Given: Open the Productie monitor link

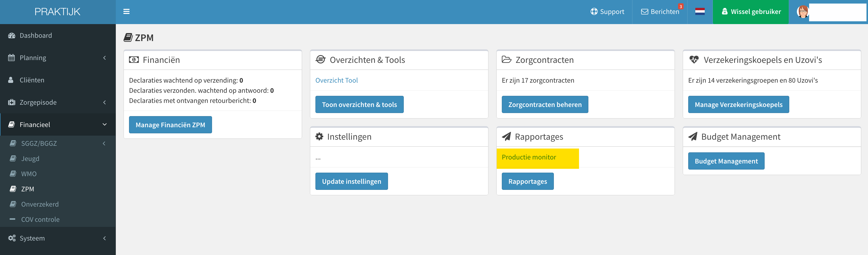Looking at the screenshot, I should [x=529, y=157].
